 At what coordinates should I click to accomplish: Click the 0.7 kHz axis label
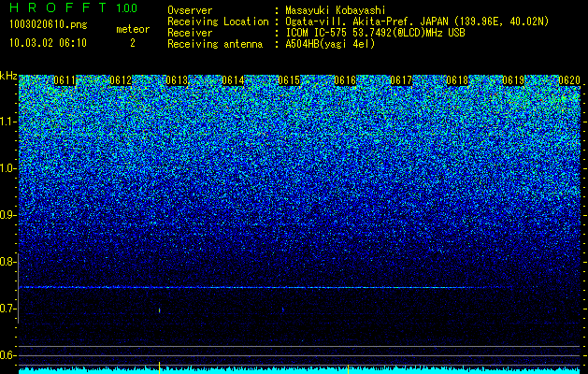click(7, 309)
